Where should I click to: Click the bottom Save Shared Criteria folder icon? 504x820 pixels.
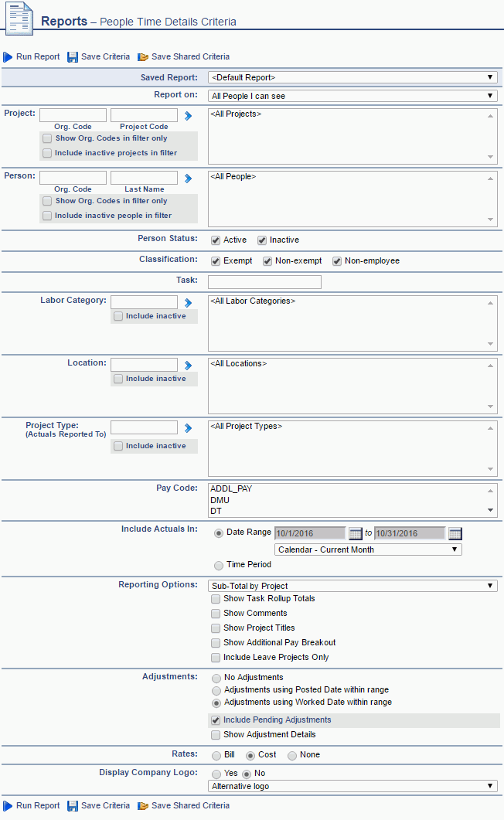coord(143,806)
